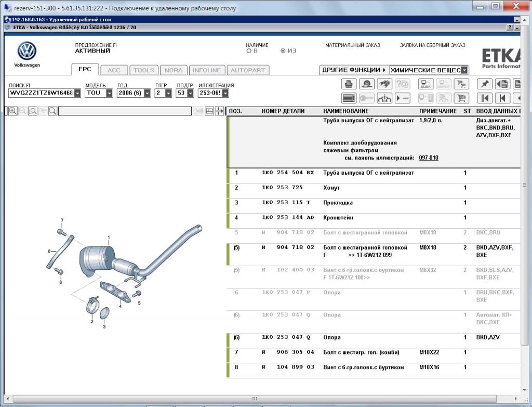Image resolution: width=532 pixels, height=407 pixels.
Task: Select the Кронштейн row name
Action: [x=338, y=218]
